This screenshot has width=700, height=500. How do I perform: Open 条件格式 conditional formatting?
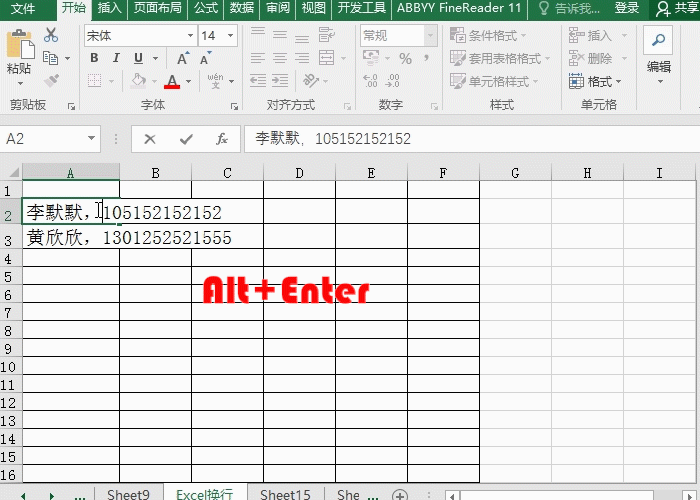[488, 35]
